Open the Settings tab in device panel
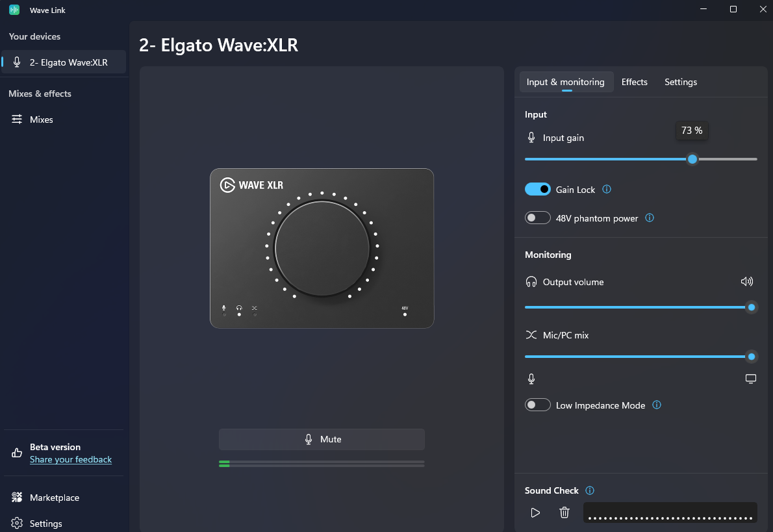The height and width of the screenshot is (532, 773). tap(680, 82)
